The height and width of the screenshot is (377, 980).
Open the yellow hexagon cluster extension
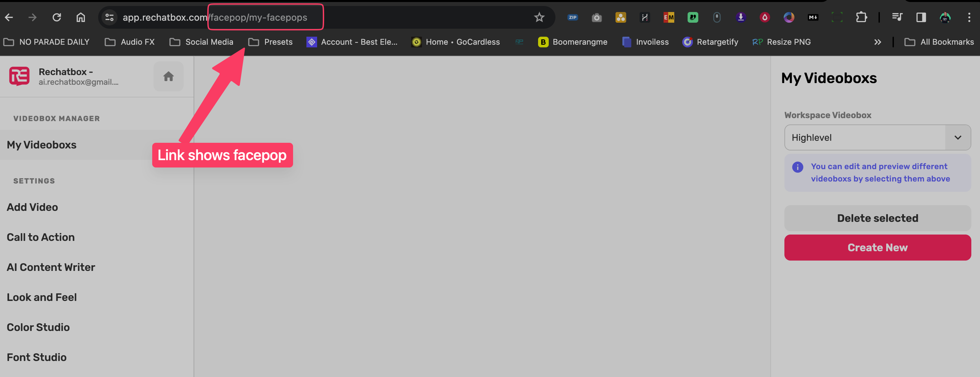tap(621, 17)
